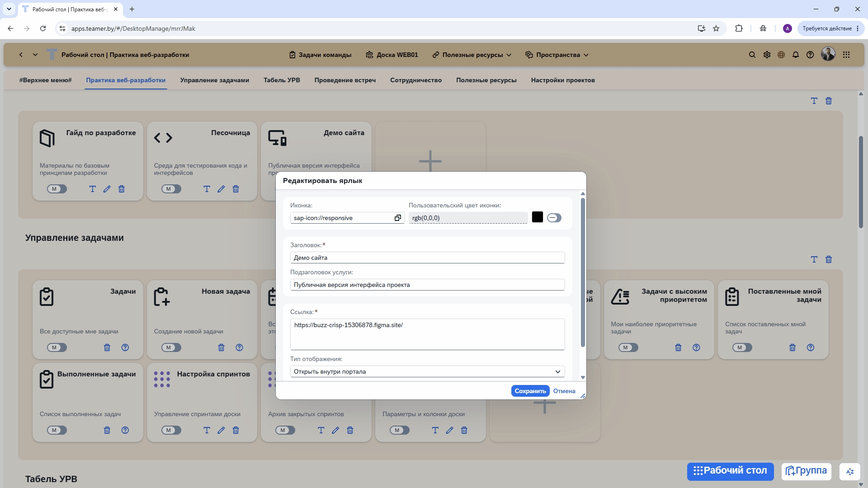Open apps grid icon in header
This screenshot has height=488, width=868.
846,55
